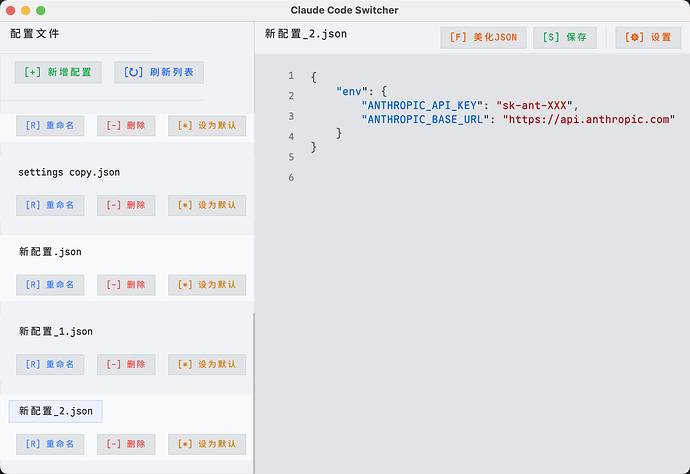Save config using 保存 button
This screenshot has width=690, height=474.
tap(565, 37)
